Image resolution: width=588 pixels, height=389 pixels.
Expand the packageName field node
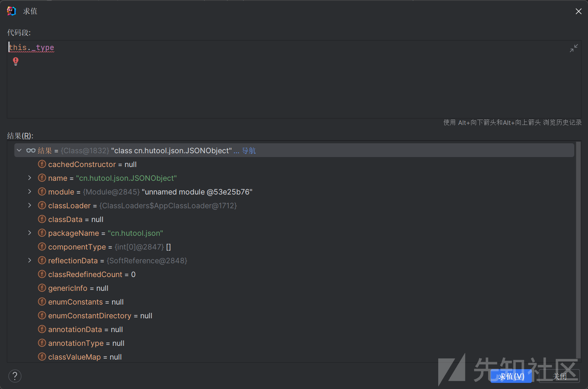pos(29,233)
